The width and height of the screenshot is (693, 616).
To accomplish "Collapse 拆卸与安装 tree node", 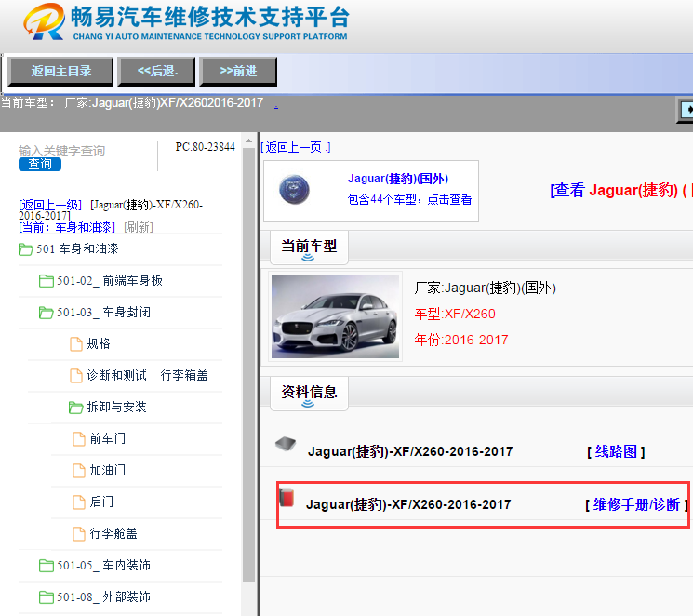I will (x=116, y=407).
